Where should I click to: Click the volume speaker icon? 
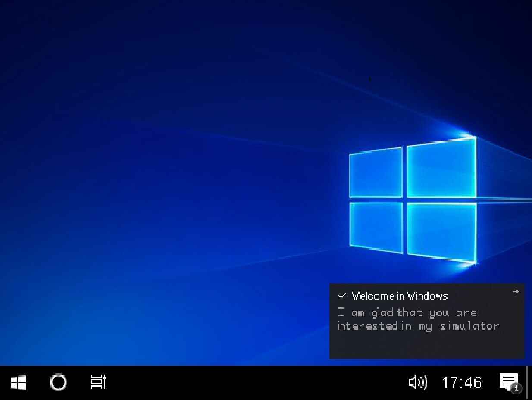click(x=418, y=382)
